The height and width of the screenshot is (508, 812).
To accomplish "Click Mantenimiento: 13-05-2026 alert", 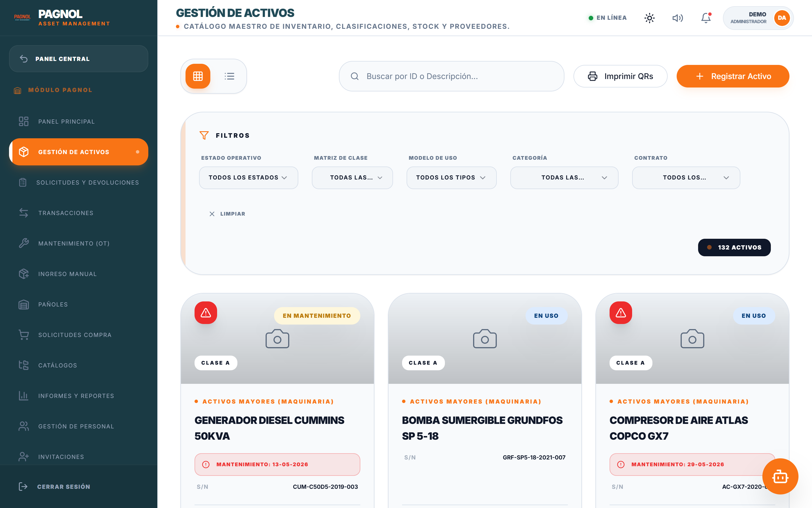I will point(277,464).
